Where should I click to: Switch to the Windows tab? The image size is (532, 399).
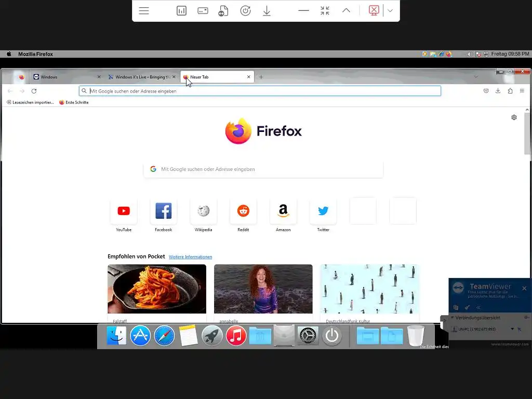coord(64,77)
